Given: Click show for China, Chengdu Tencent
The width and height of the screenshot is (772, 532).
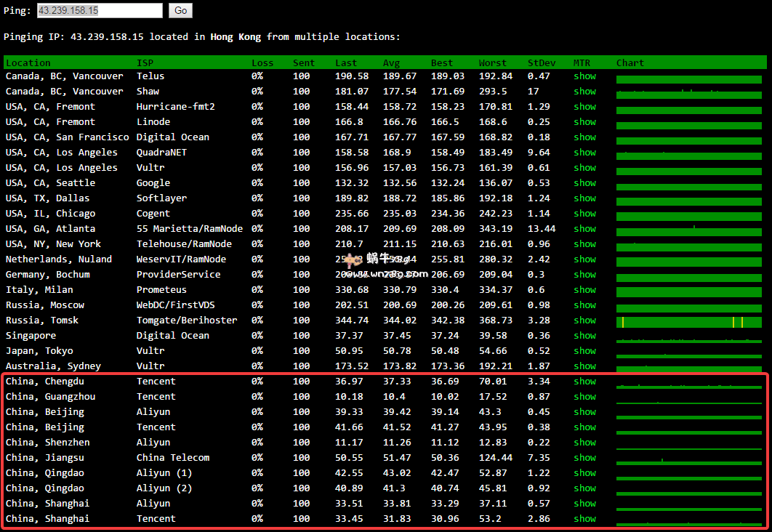Looking at the screenshot, I should click(584, 382).
